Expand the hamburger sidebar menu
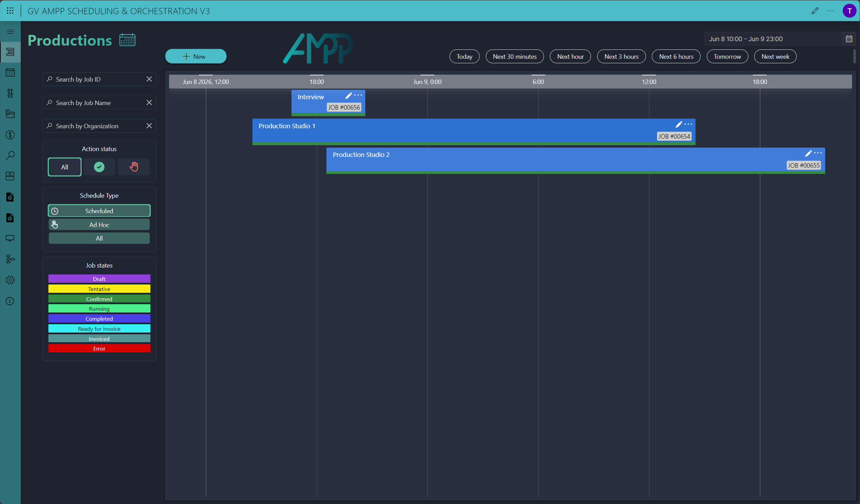 10,31
